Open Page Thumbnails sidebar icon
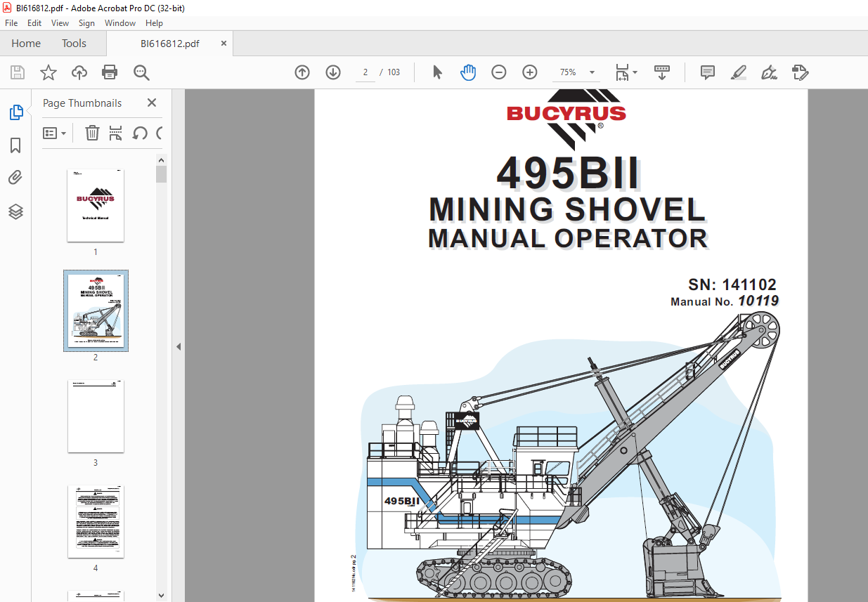The image size is (868, 602). [15, 112]
